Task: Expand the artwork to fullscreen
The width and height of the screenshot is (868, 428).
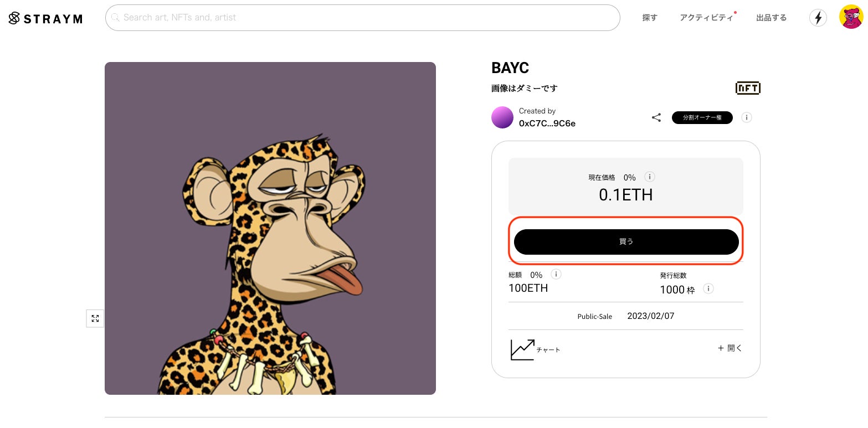Action: (x=95, y=318)
